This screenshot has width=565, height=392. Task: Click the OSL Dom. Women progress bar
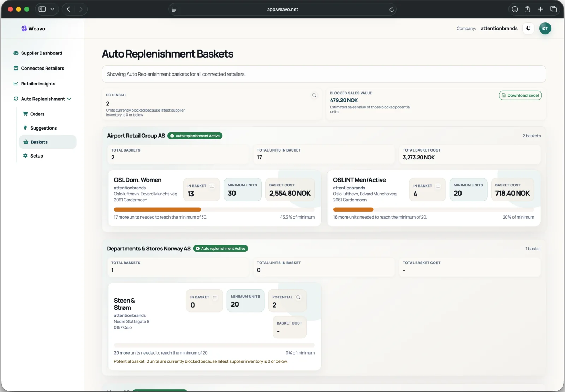coord(214,210)
